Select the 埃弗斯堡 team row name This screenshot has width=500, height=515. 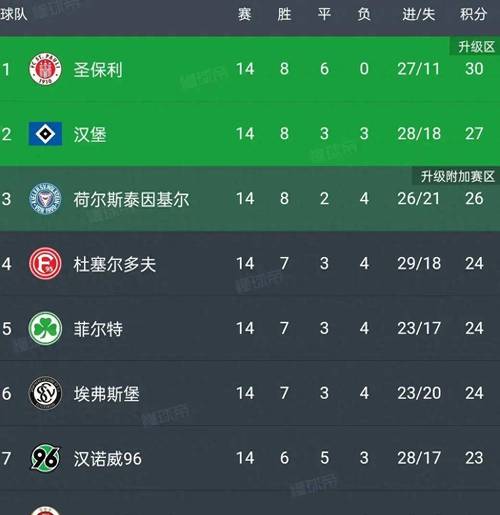pyautogui.click(x=106, y=394)
